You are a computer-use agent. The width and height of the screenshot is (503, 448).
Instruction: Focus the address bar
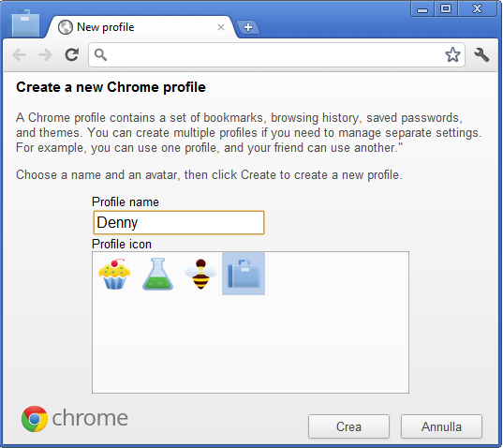[x=276, y=55]
